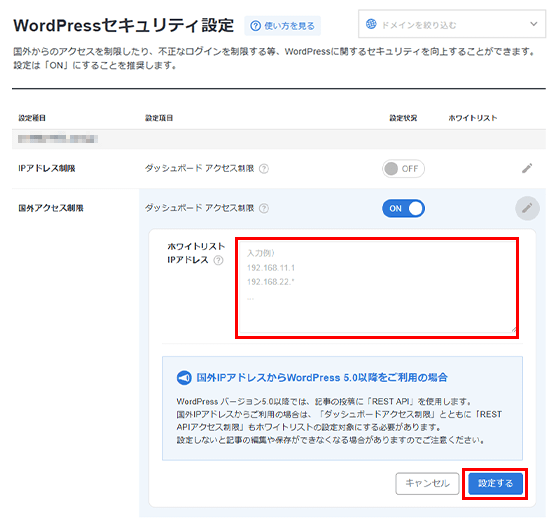Image resolution: width=560 pixels, height=520 pixels.
Task: Click the 設定種目 column header
Action: coord(32,118)
